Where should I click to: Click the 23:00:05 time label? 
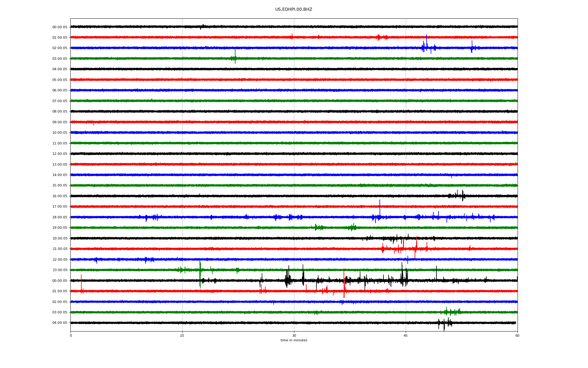(x=60, y=270)
